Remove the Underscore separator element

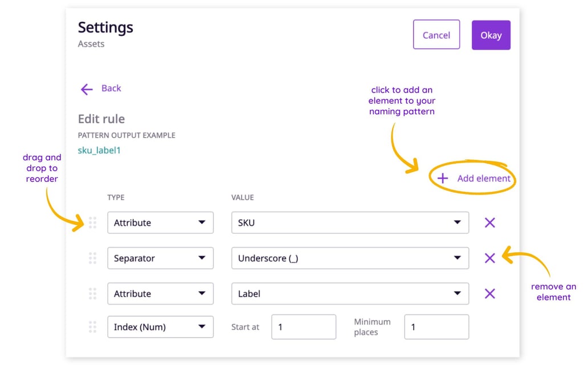point(489,258)
